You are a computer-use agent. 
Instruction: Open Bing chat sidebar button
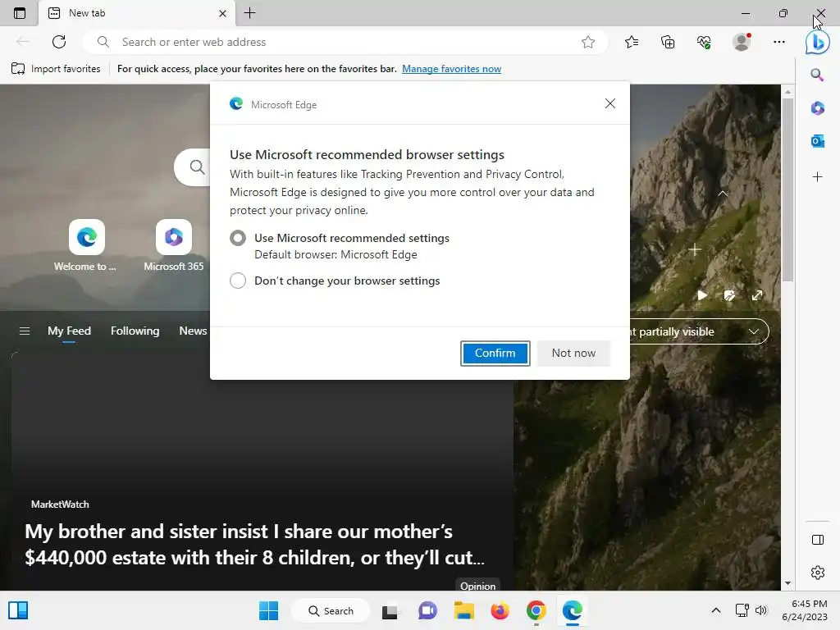pyautogui.click(x=818, y=43)
